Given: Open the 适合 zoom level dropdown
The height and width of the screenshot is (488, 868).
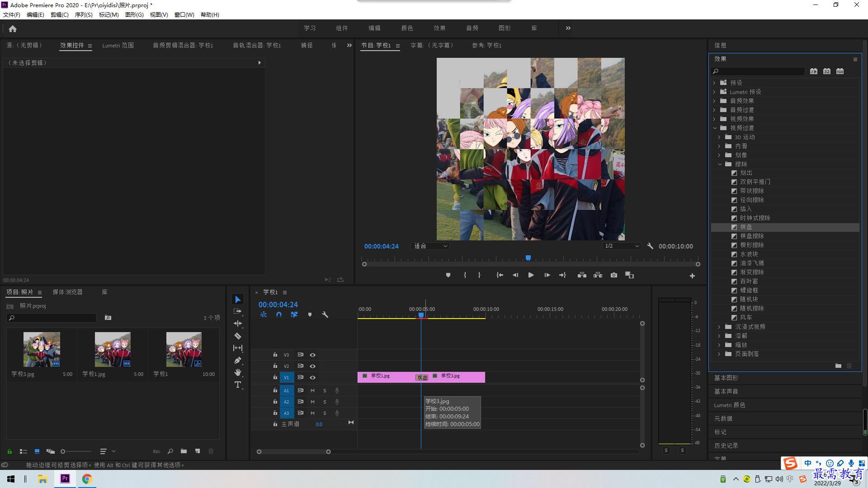Looking at the screenshot, I should [430, 246].
